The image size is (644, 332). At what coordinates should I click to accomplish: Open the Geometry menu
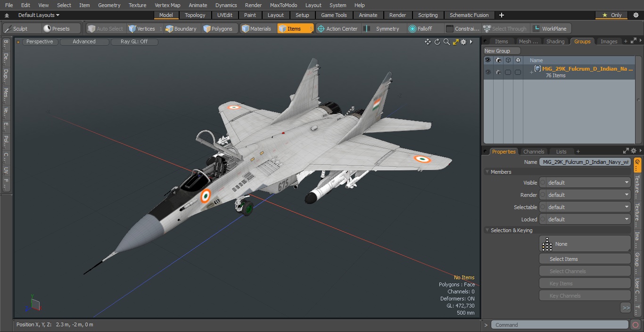pos(109,5)
